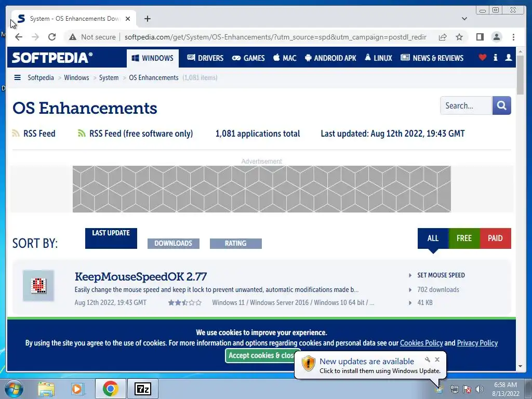The image size is (532, 399).
Task: Select the WINDOWS section tab
Action: pyautogui.click(x=153, y=58)
